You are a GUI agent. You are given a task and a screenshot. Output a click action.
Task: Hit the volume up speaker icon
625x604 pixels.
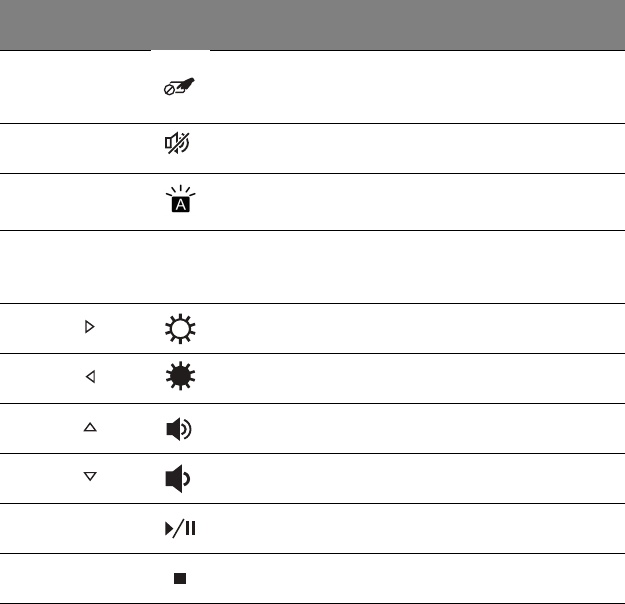180,428
